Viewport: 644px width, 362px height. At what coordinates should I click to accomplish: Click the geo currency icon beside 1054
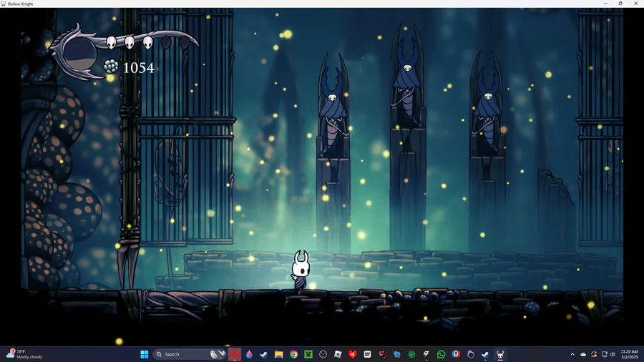tap(110, 67)
